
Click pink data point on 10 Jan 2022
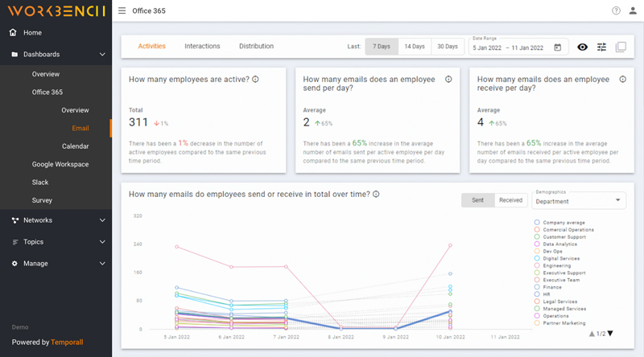451,245
